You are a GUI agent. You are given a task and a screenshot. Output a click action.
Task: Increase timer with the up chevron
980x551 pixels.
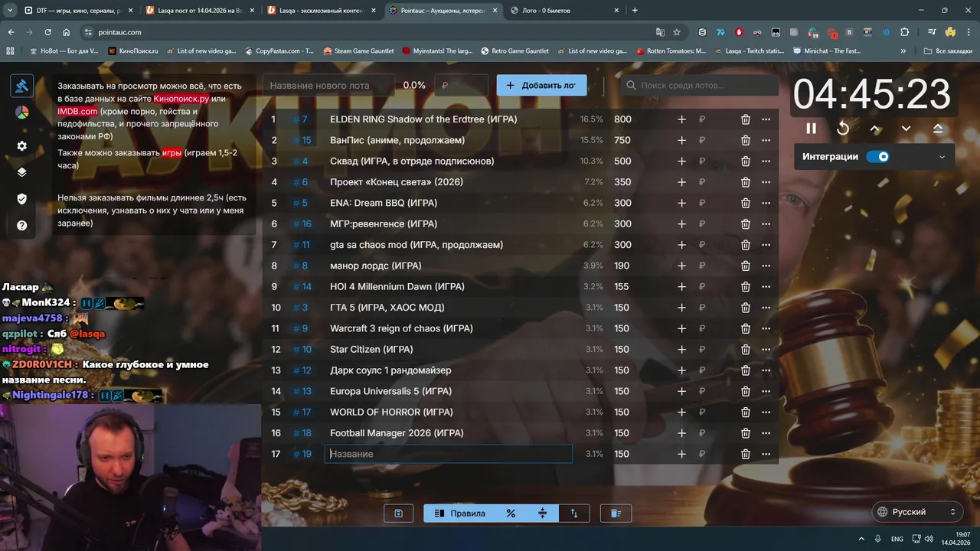pyautogui.click(x=875, y=129)
